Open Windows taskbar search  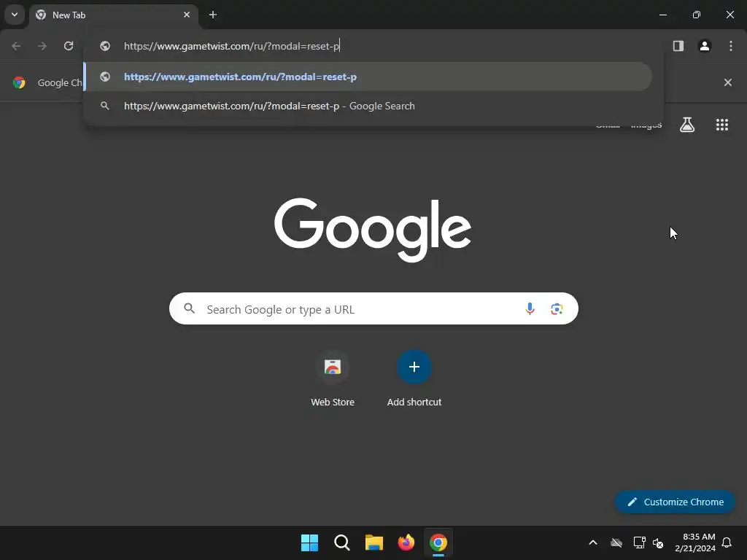[x=341, y=542]
